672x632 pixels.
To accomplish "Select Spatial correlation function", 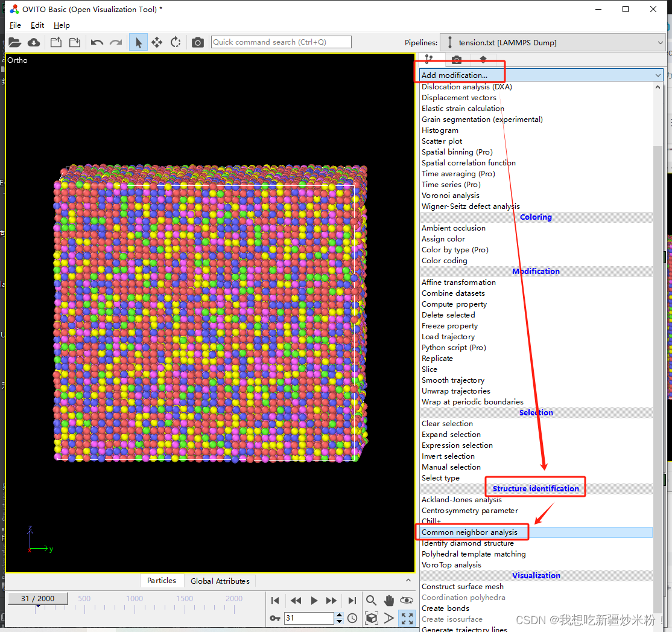I will point(469,163).
